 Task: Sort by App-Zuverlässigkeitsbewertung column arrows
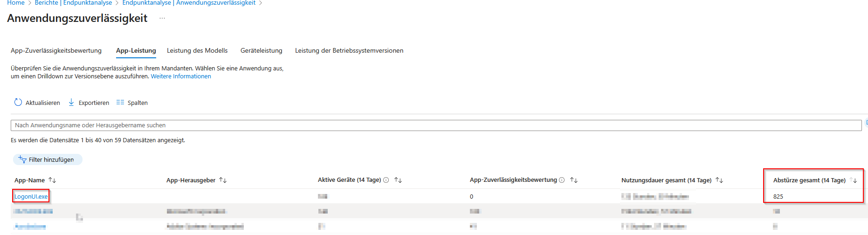[x=574, y=180]
